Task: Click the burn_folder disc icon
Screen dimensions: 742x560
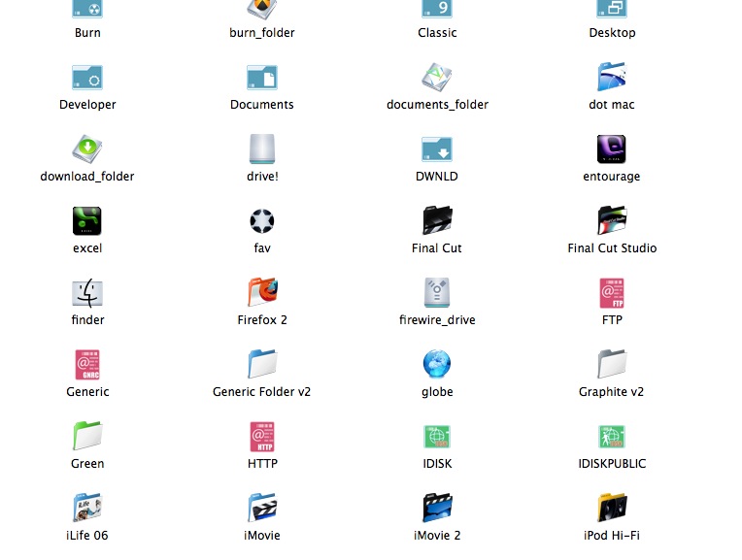Action: [x=261, y=9]
